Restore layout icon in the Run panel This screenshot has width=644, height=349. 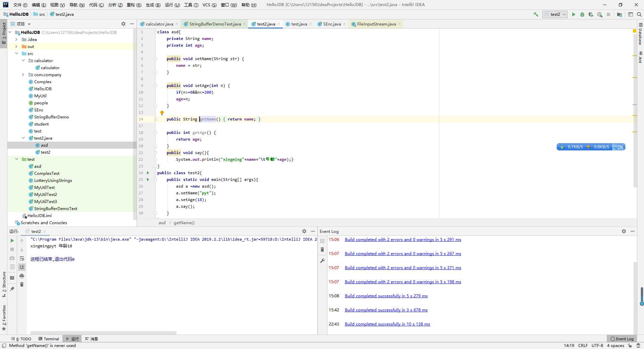tap(12, 278)
